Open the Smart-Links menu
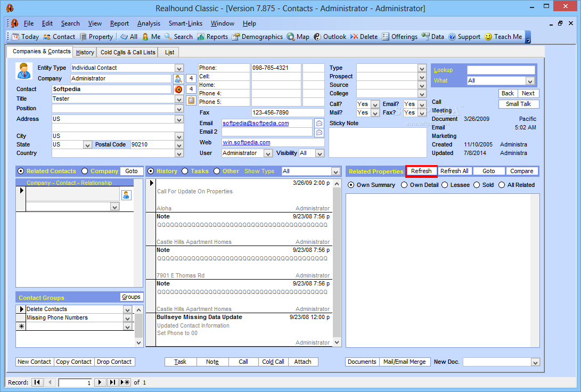Image resolution: width=581 pixels, height=392 pixels. coord(185,23)
